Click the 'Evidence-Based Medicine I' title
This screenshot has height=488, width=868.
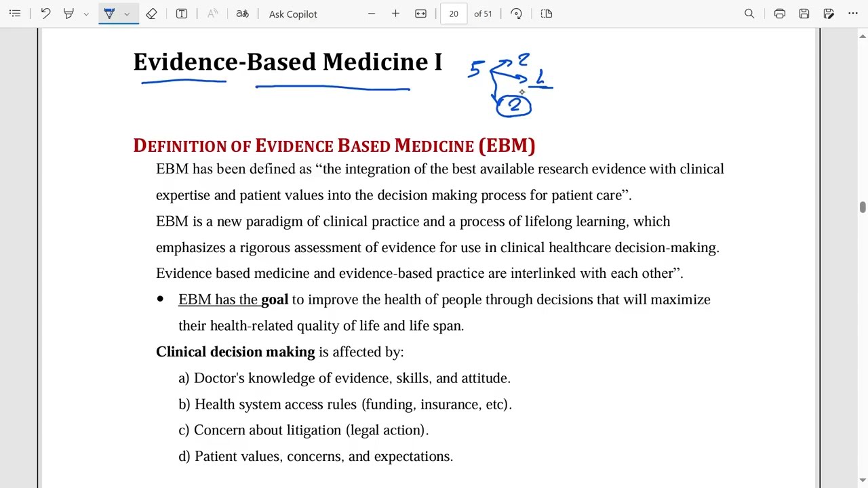pos(288,62)
